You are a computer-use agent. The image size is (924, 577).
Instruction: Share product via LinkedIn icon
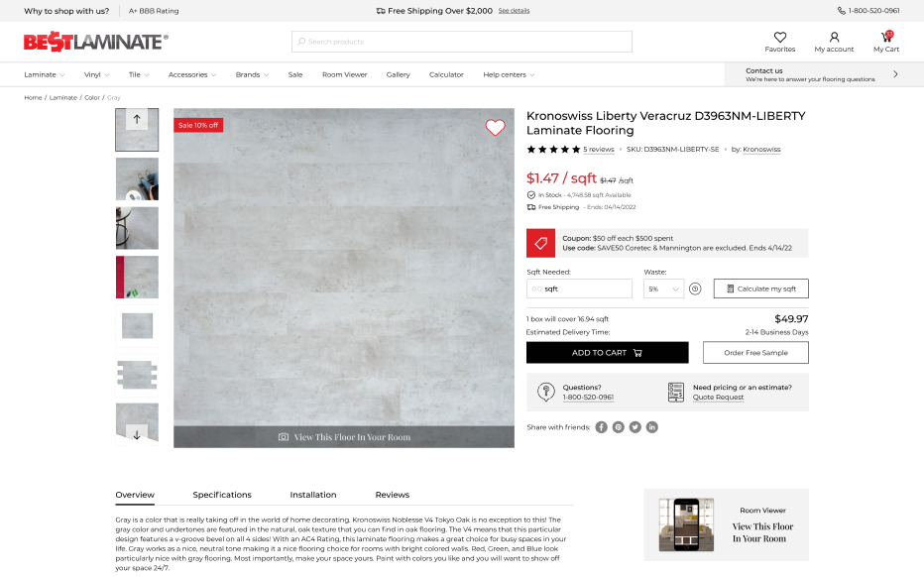pyautogui.click(x=651, y=427)
